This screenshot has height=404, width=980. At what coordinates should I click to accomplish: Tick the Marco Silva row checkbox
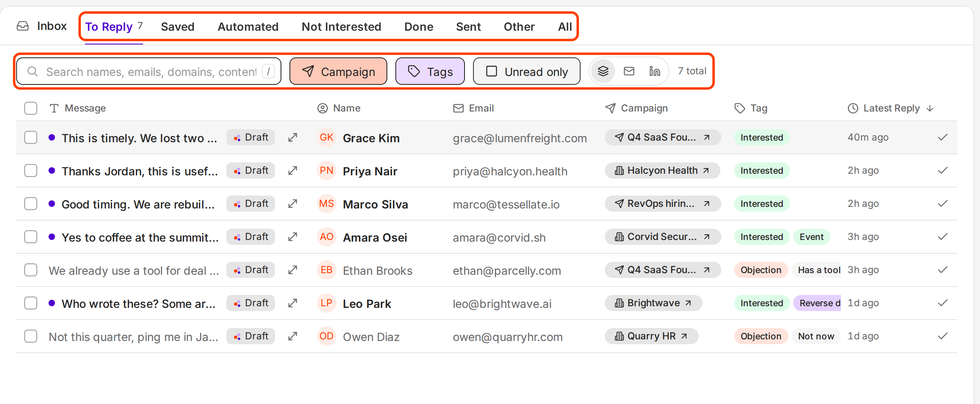(31, 204)
